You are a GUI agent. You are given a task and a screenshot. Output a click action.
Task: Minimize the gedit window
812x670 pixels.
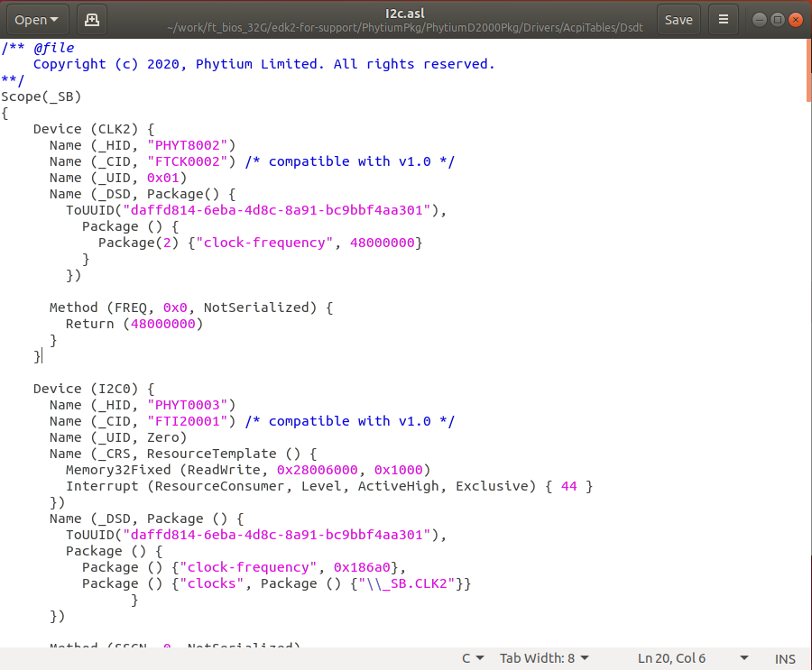pos(759,20)
